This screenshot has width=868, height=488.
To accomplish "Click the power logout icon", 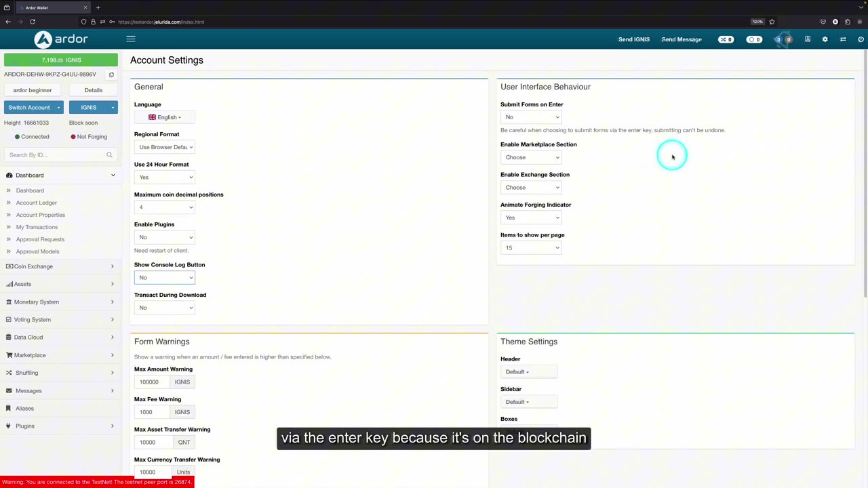I will coord(861,39).
